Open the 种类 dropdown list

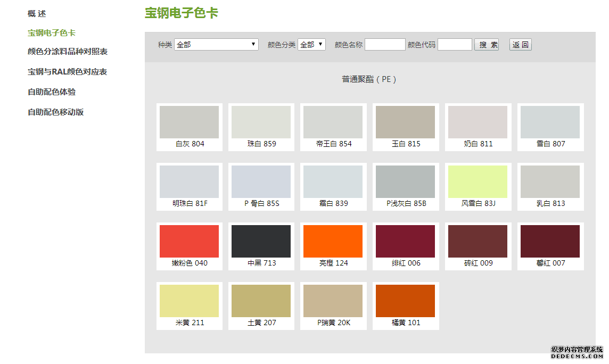coord(216,45)
